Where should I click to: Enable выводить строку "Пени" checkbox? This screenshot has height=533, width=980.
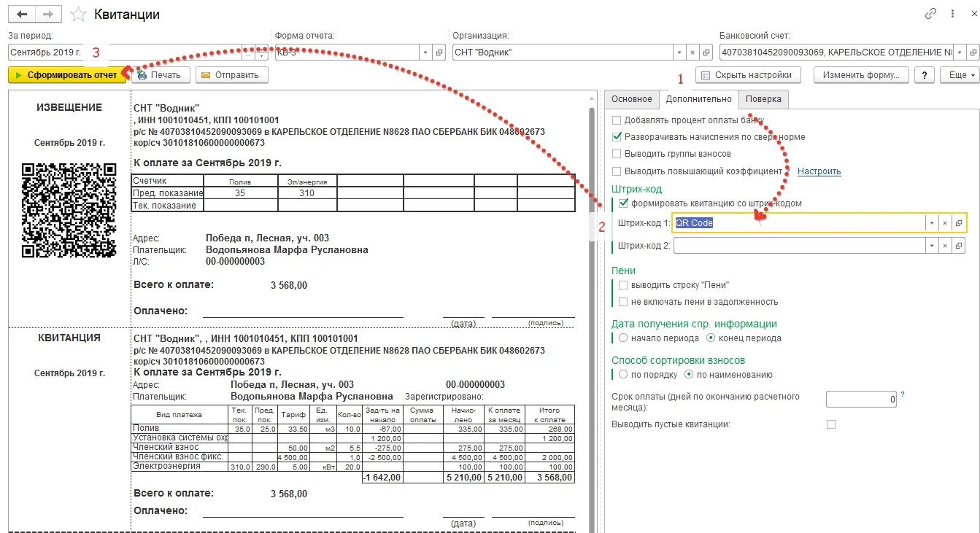tap(622, 285)
